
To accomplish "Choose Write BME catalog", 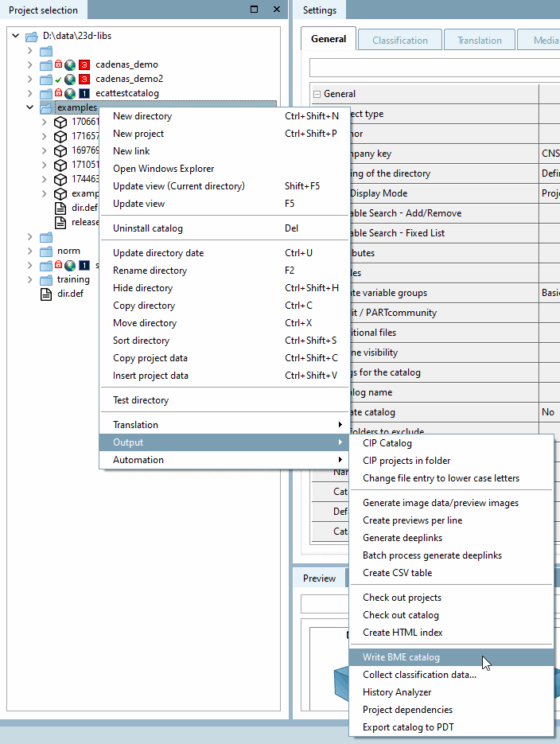I will click(451, 657).
